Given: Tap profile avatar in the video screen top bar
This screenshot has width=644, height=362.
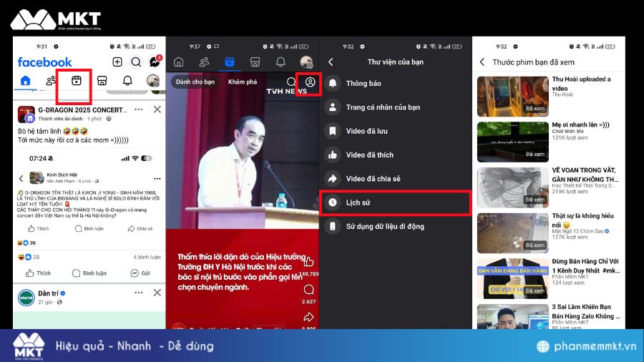Looking at the screenshot, I should coord(306,62).
